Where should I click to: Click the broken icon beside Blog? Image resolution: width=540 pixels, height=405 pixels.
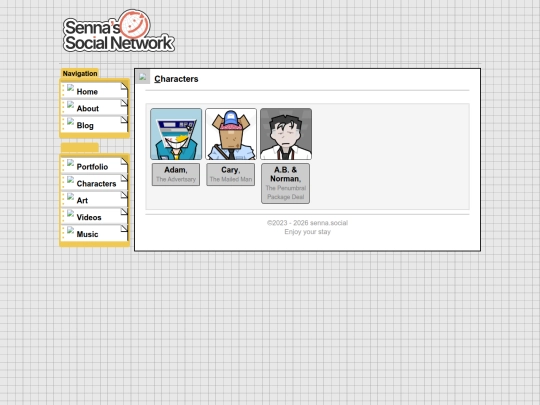point(70,122)
